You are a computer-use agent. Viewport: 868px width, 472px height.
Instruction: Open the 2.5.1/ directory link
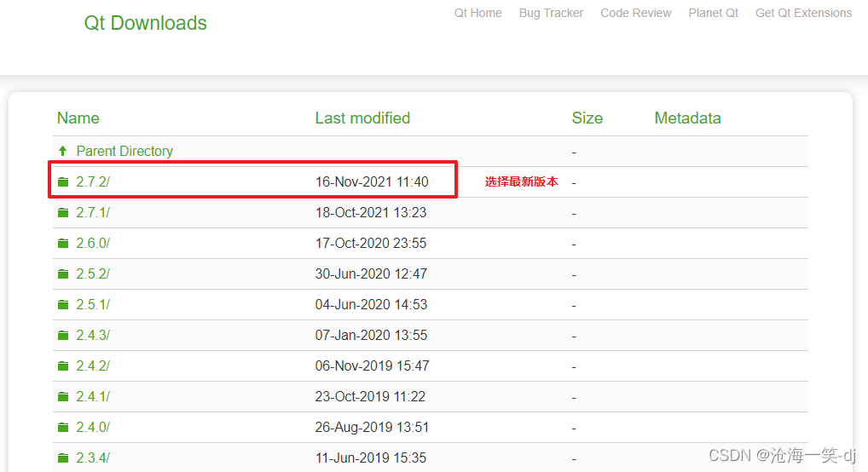93,304
